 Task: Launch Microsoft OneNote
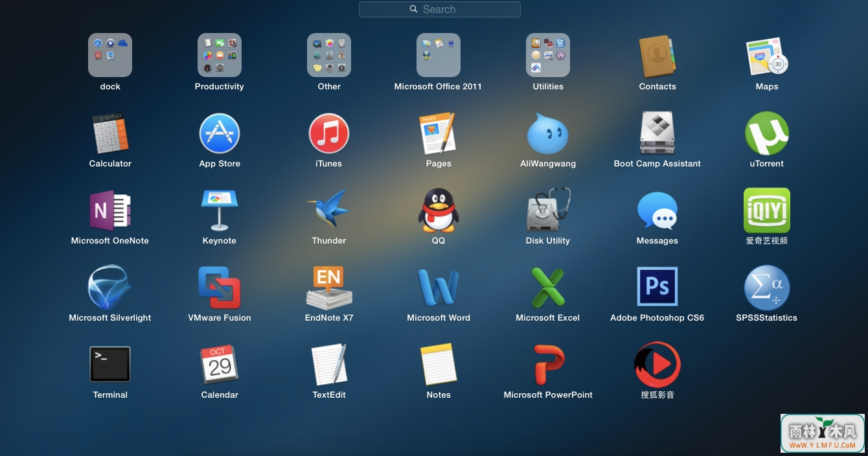click(x=110, y=211)
